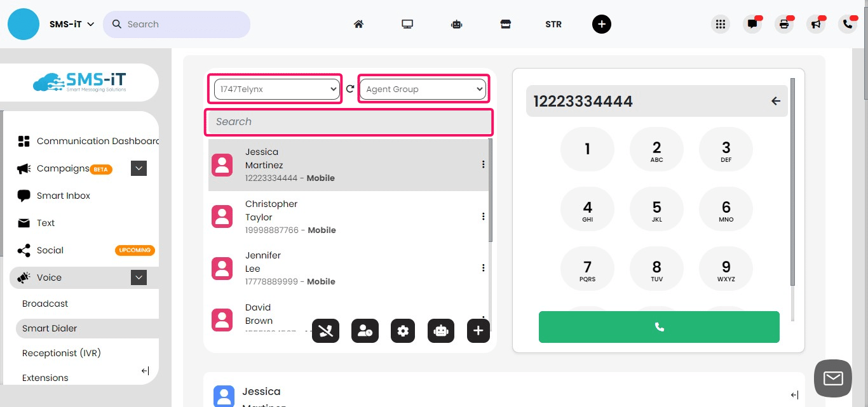
Task: Open dialer settings gear icon
Action: (403, 331)
